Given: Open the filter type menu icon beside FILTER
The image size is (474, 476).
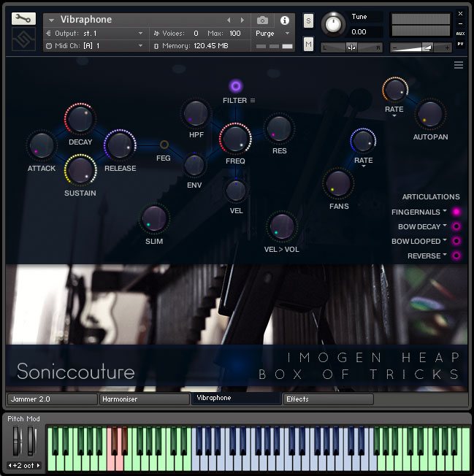Looking at the screenshot, I should click(253, 100).
